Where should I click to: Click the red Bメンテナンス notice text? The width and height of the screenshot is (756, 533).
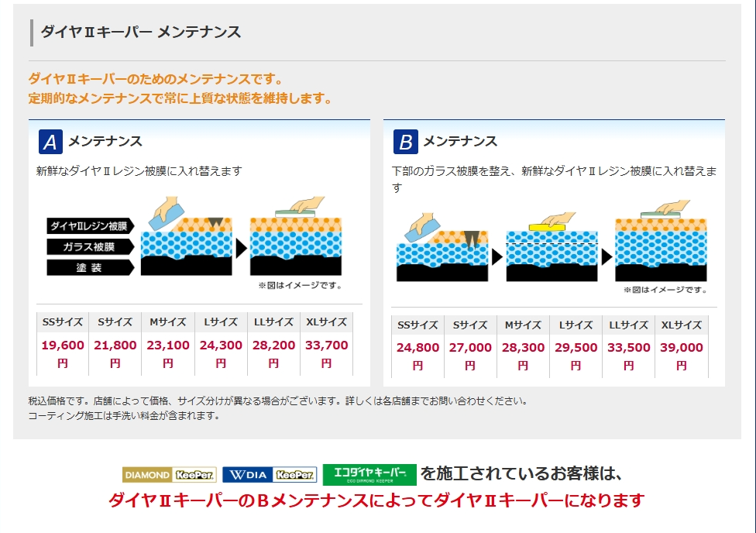(x=376, y=500)
